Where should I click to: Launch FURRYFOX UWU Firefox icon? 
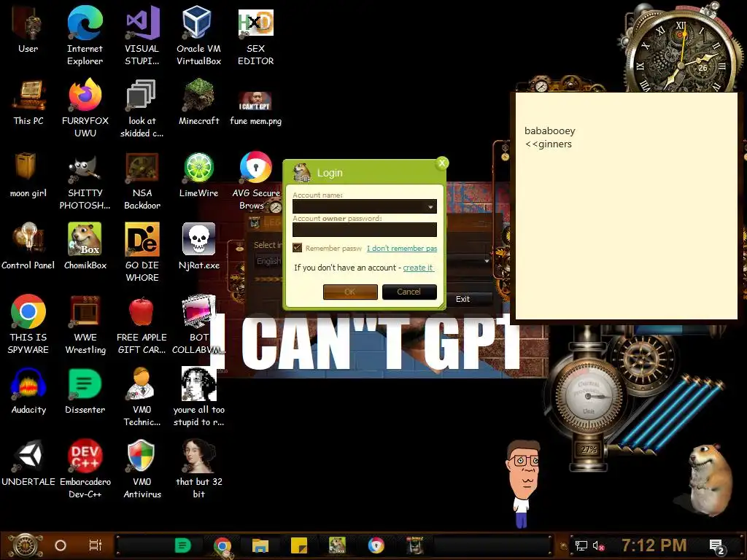[85, 108]
